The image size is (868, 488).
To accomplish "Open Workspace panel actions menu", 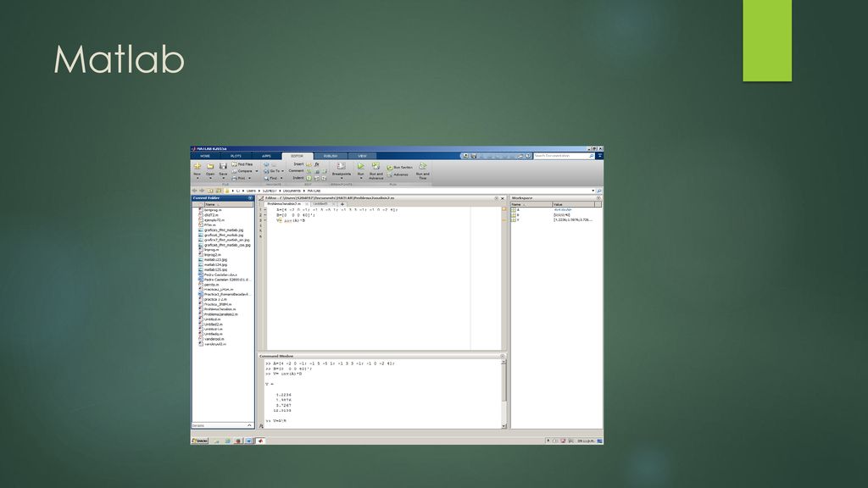I will click(x=598, y=198).
